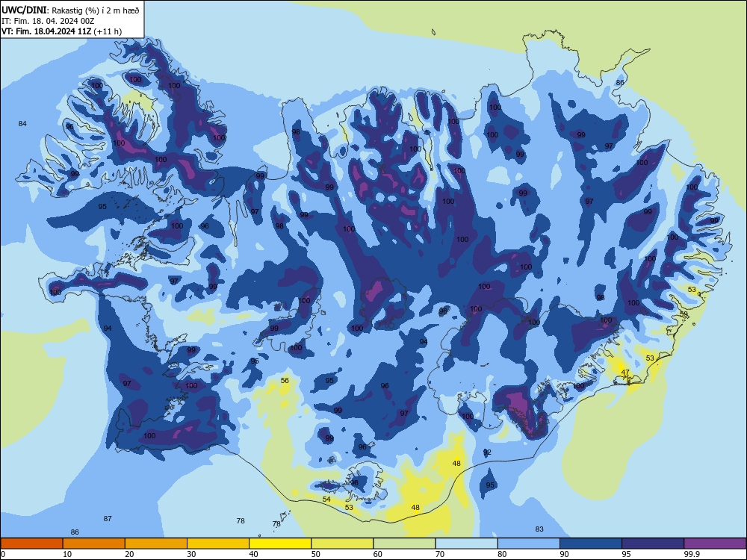Select the legend tick label 10

tap(67, 554)
